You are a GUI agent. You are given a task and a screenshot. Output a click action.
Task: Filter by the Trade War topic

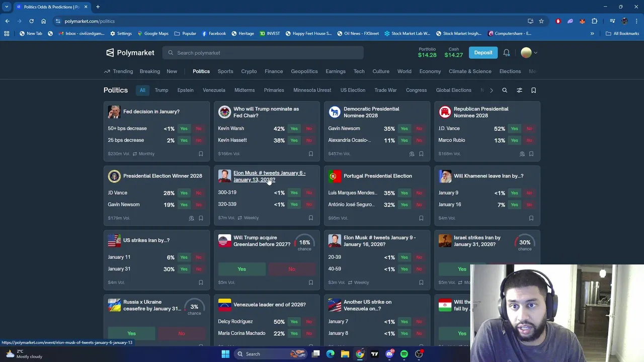coord(386,90)
